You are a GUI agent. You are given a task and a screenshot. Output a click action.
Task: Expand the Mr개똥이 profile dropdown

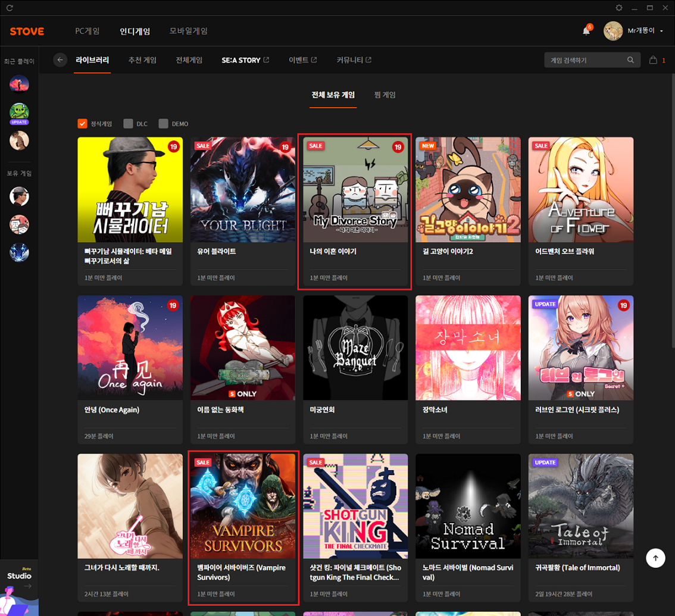click(x=661, y=31)
